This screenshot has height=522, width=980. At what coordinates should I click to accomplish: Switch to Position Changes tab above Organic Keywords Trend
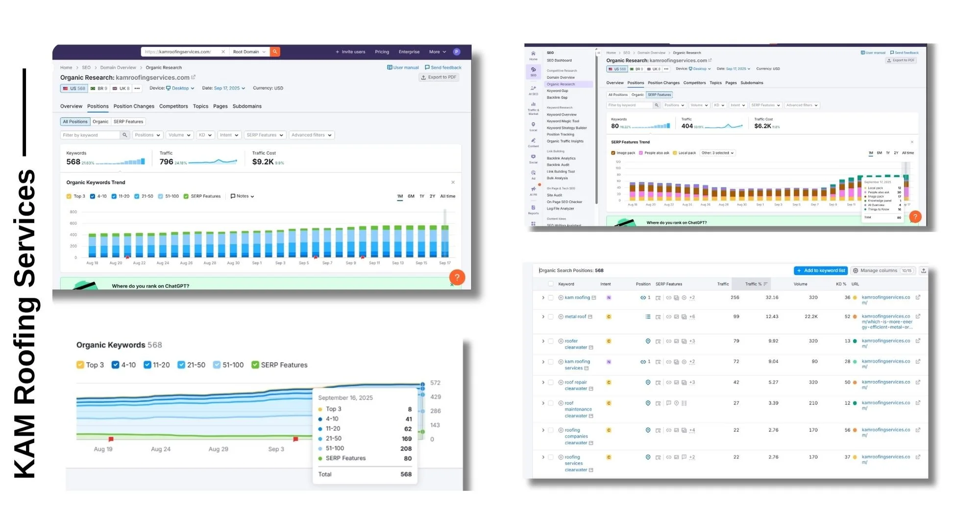tap(134, 106)
